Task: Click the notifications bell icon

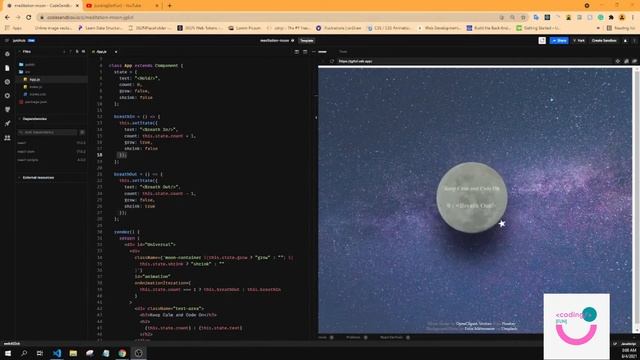Action: tap(625, 40)
